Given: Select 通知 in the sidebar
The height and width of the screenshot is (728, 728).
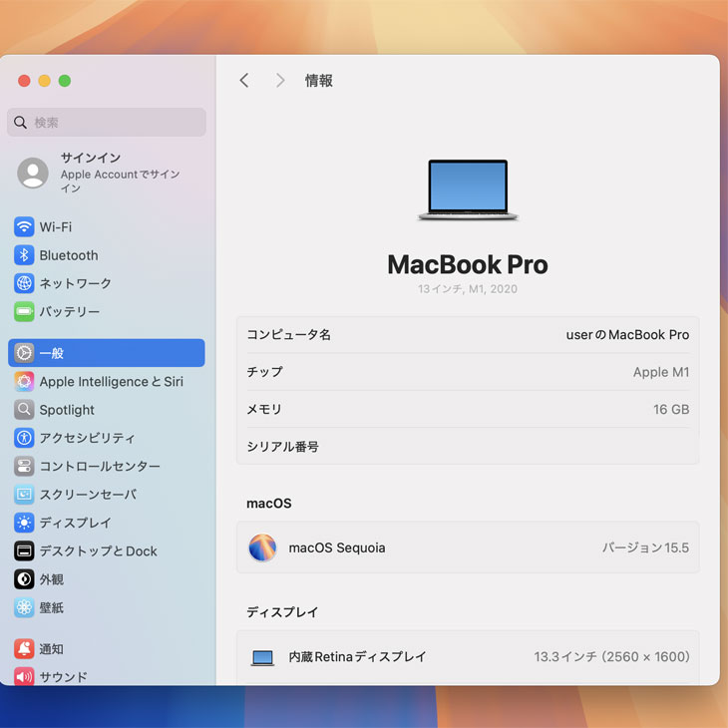Looking at the screenshot, I should pyautogui.click(x=51, y=649).
